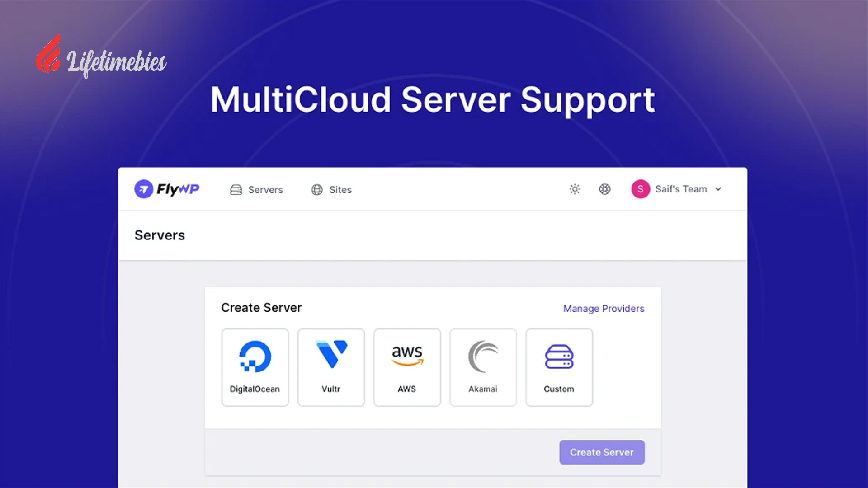Select the Akamai provider card
Screen dimensions: 868x488
(x=483, y=367)
